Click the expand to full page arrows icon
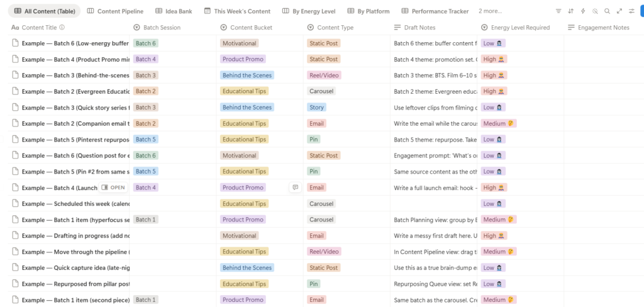Viewport: 644px width, 307px height. pos(619,11)
